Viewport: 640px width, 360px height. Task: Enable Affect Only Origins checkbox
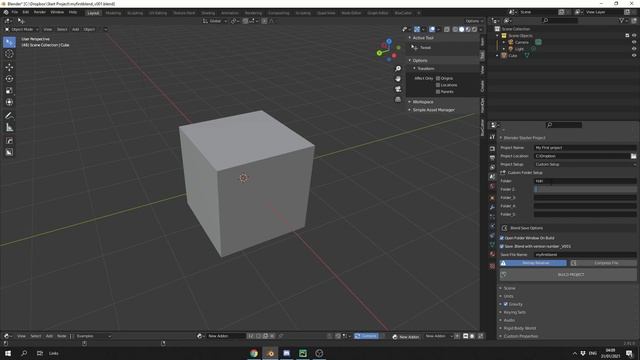pyautogui.click(x=438, y=78)
